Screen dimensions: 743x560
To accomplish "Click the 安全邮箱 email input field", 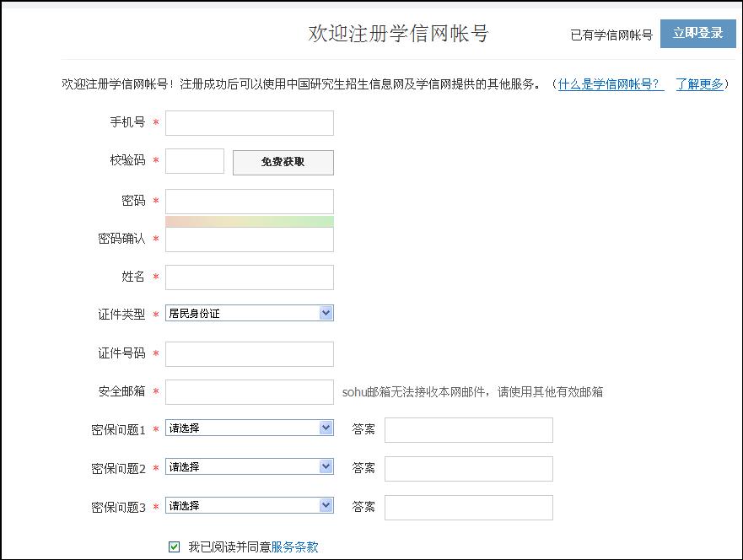I will click(x=250, y=392).
